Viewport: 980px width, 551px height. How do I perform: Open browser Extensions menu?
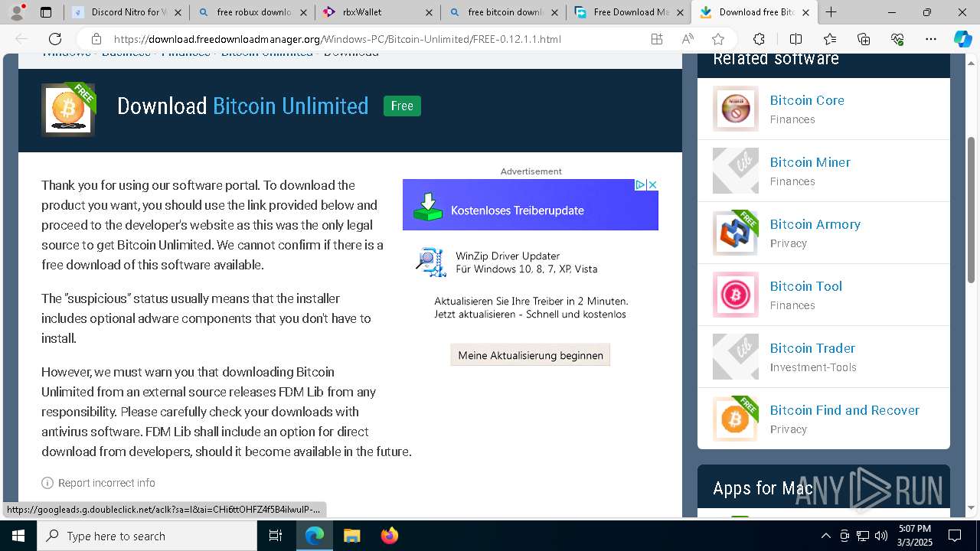pyautogui.click(x=759, y=39)
